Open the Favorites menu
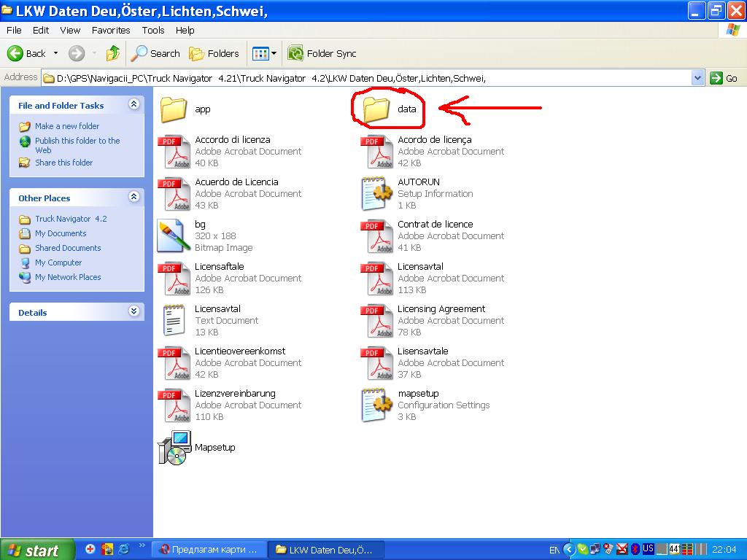The height and width of the screenshot is (560, 747). click(111, 30)
